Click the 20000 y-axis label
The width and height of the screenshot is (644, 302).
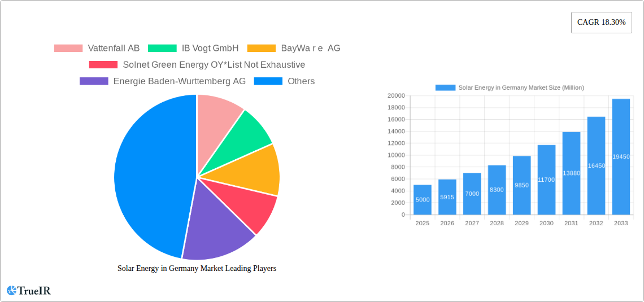396,95
